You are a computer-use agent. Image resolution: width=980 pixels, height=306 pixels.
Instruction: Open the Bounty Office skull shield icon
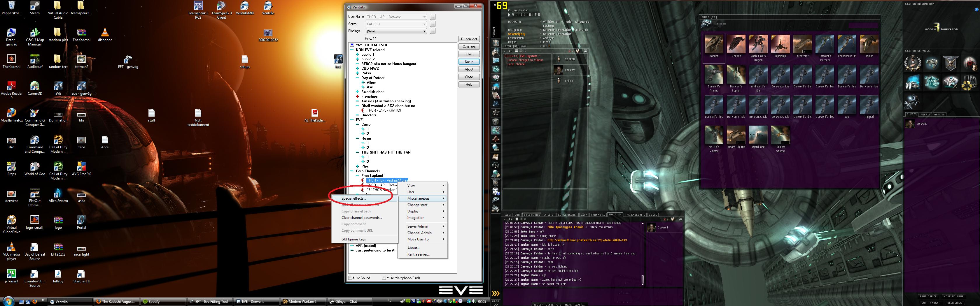pos(950,63)
